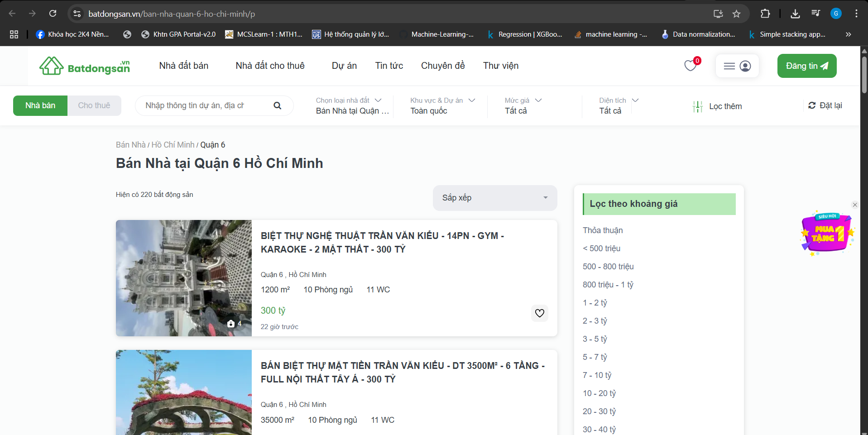Click the Đăng tin button
Viewport: 868px width, 435px height.
[x=806, y=66]
